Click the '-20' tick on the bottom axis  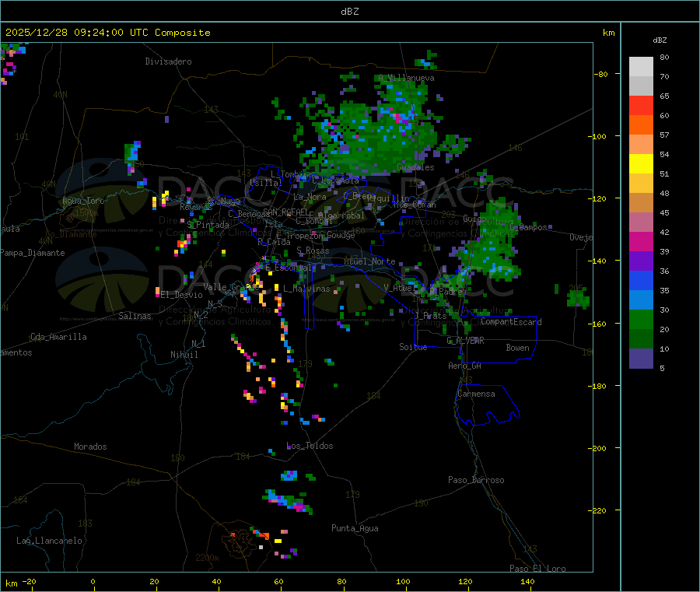(x=29, y=582)
